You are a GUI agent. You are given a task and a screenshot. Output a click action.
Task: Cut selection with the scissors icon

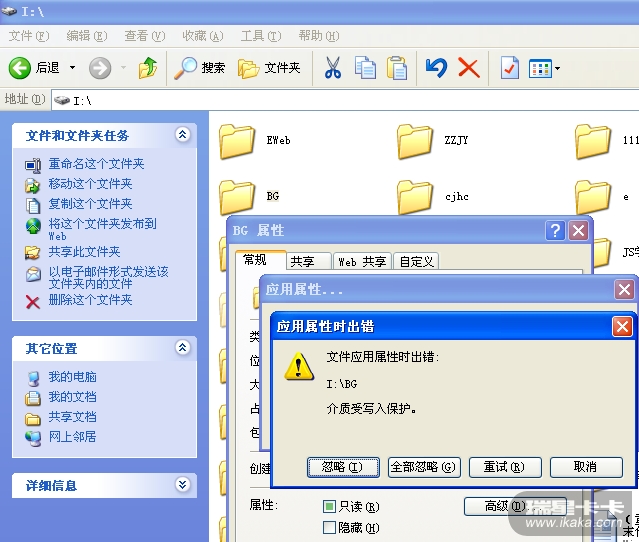pyautogui.click(x=333, y=68)
